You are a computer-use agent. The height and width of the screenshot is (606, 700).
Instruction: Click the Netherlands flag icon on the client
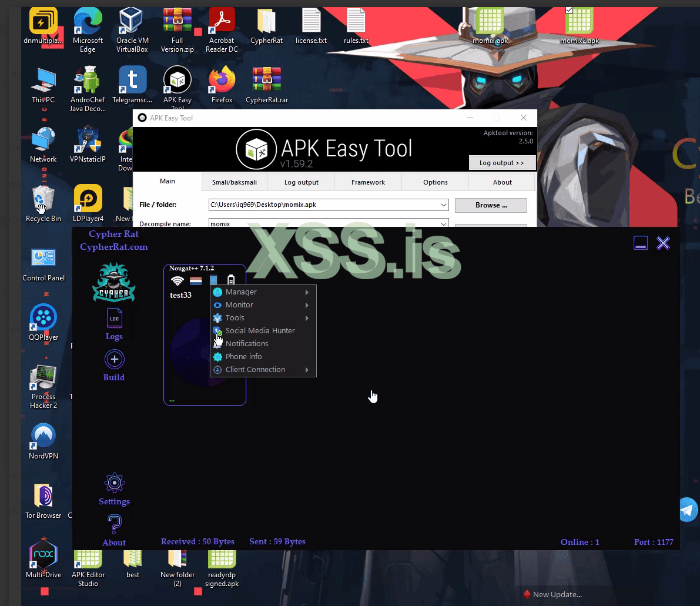pos(196,280)
